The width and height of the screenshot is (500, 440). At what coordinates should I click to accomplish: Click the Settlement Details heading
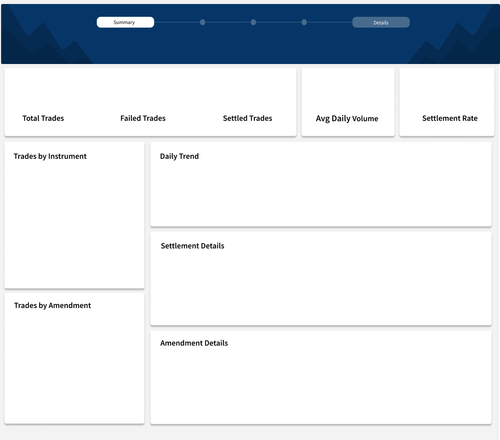click(x=192, y=246)
